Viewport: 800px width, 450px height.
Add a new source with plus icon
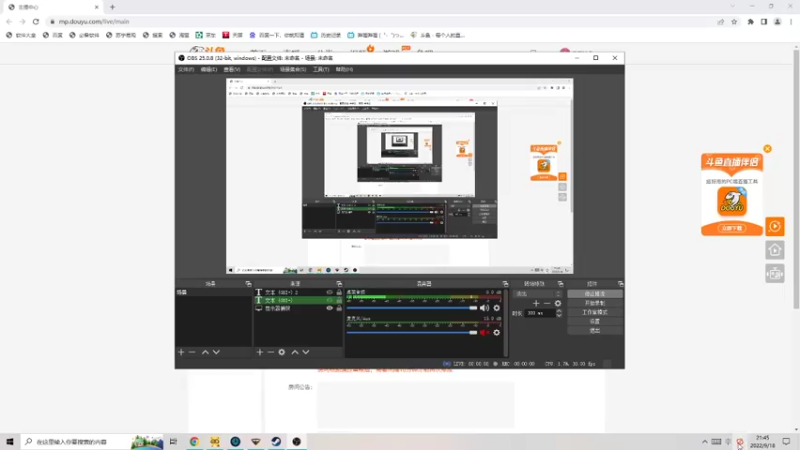(x=260, y=352)
